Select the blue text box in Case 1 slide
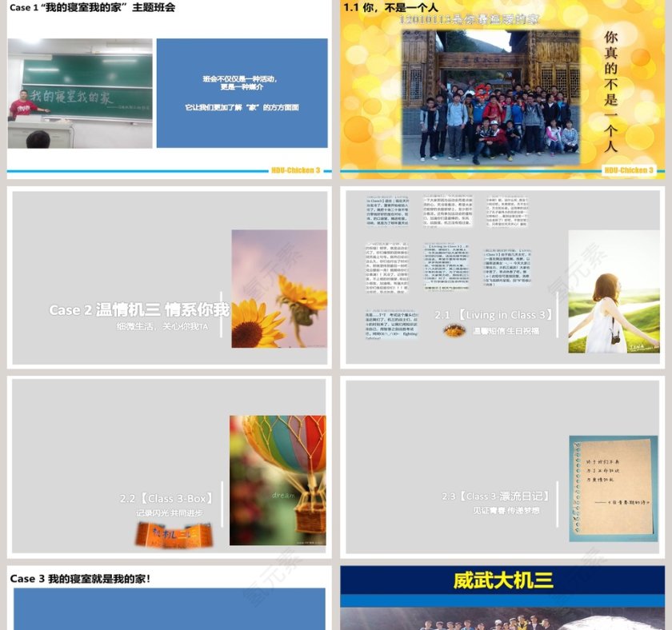 coord(242,93)
